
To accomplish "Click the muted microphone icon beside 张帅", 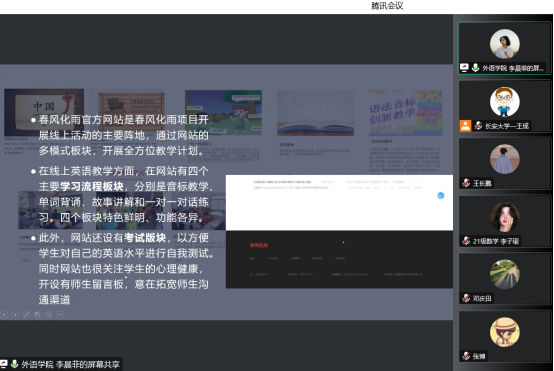I will pyautogui.click(x=466, y=356).
